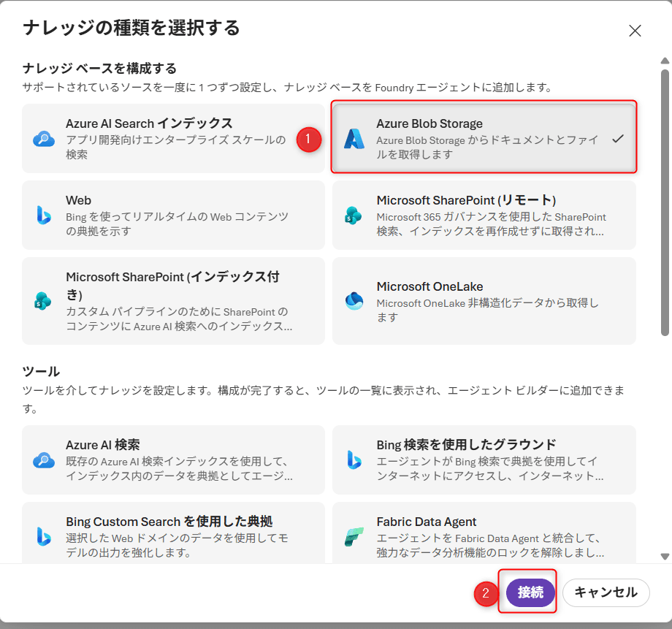Choose Microsoft SharePoint (リモート) card

pyautogui.click(x=484, y=216)
